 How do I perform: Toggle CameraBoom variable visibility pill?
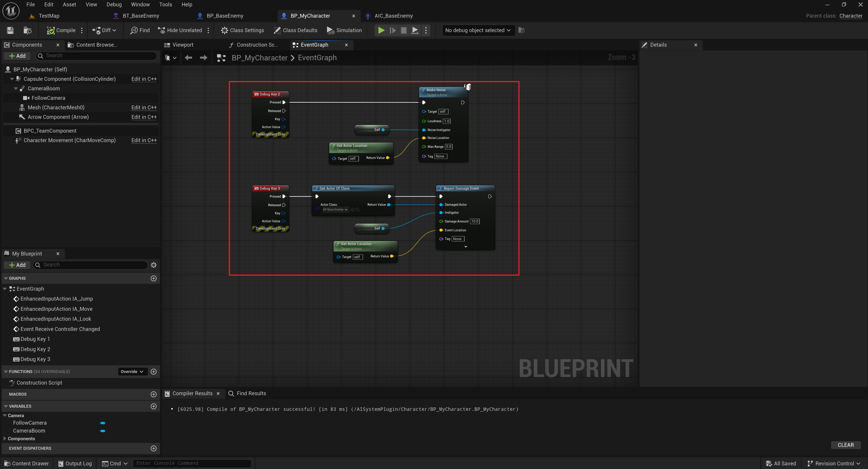coord(103,431)
